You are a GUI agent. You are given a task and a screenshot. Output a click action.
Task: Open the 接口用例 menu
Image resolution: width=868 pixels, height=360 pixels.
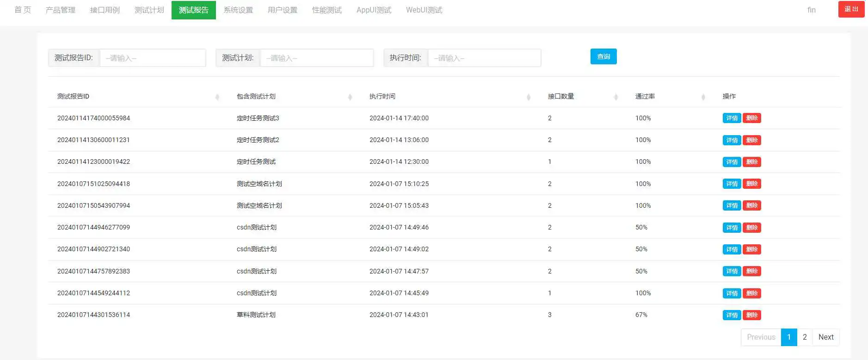tap(105, 10)
